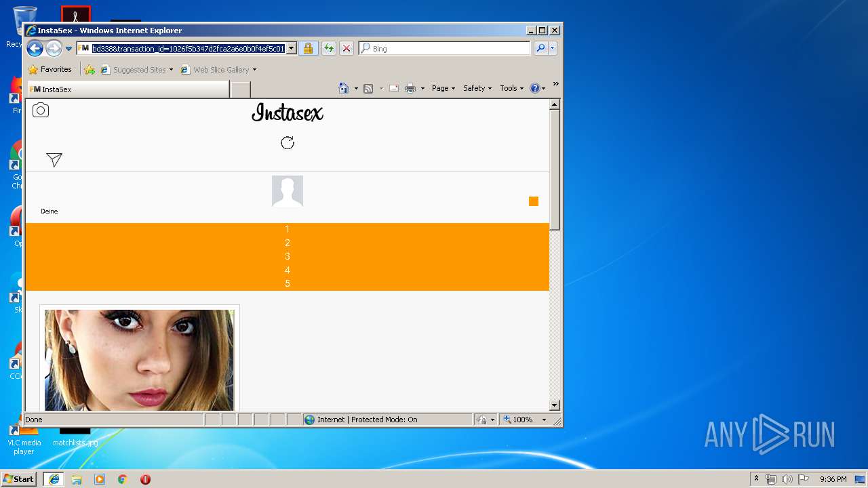The image size is (868, 488).
Task: Select number 5 in the orange list
Action: pyautogui.click(x=288, y=283)
